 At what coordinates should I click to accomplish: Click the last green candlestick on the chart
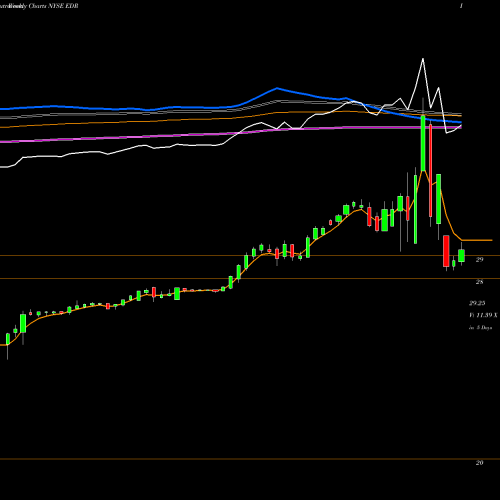tap(461, 256)
